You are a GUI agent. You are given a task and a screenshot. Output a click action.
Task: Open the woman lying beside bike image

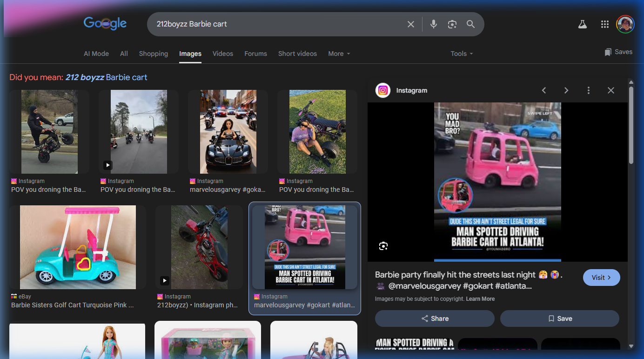317,132
